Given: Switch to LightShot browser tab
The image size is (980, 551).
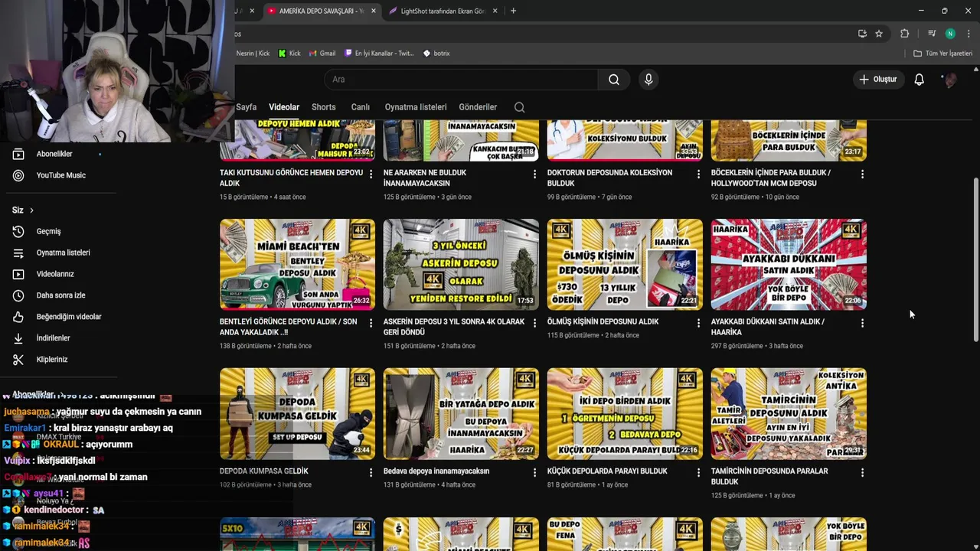Looking at the screenshot, I should [x=443, y=11].
